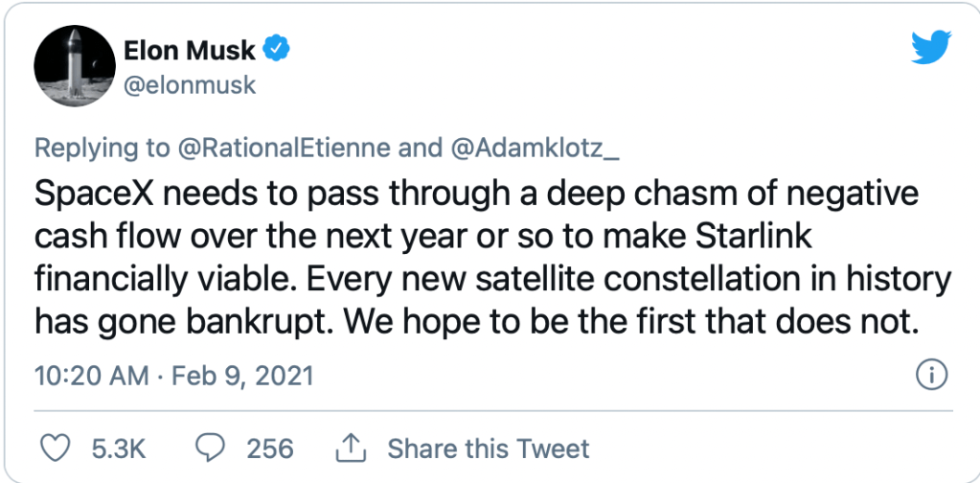
Task: Open the @elonmusk handle link
Action: click(x=190, y=84)
